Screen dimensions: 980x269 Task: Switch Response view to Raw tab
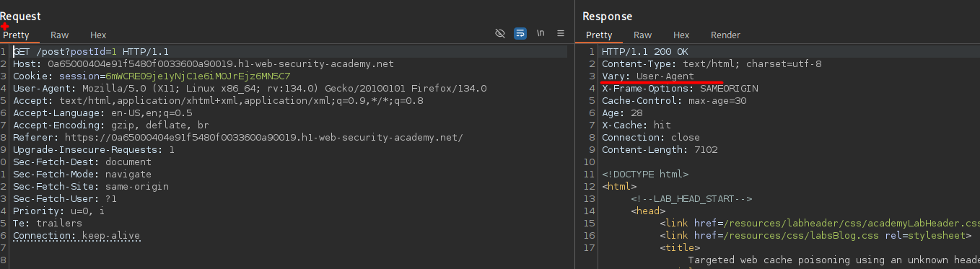[x=642, y=35]
